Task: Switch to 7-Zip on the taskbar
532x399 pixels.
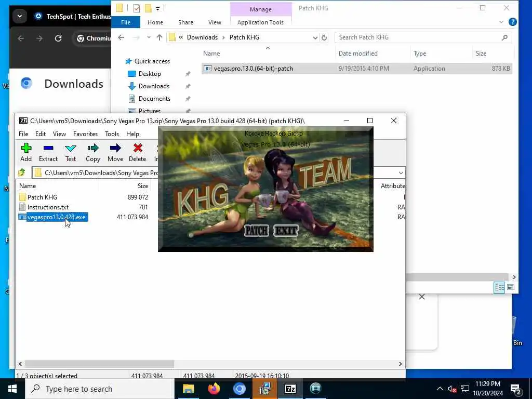Action: point(290,389)
